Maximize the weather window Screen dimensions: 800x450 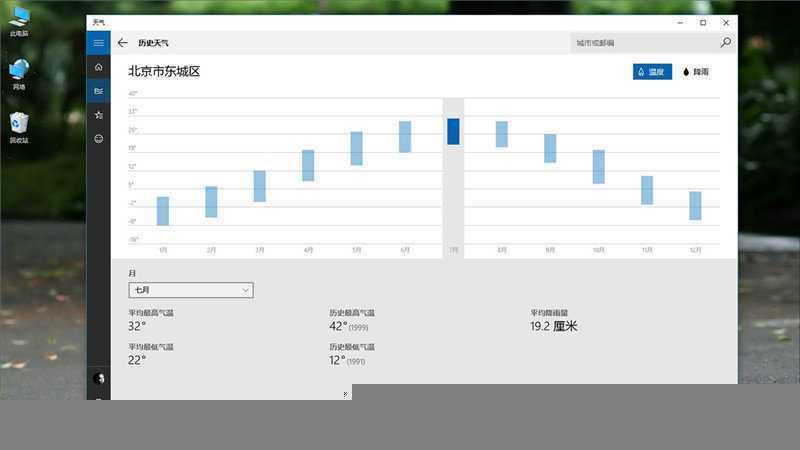[703, 22]
